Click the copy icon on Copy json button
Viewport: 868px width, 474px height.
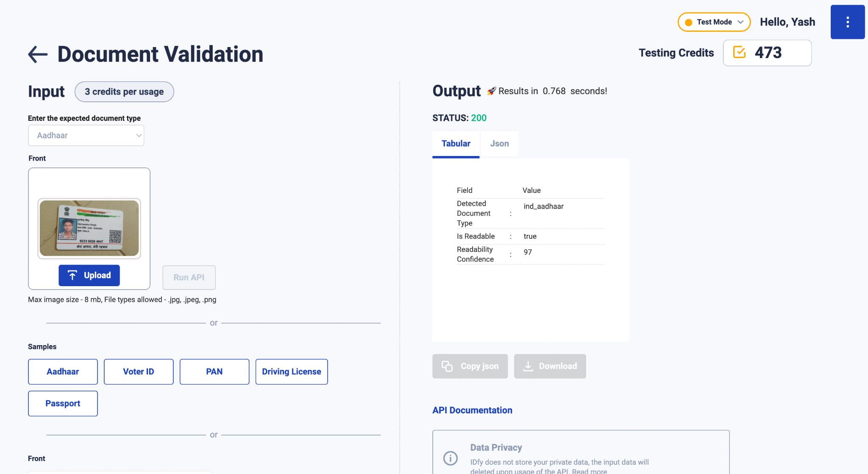(x=447, y=366)
